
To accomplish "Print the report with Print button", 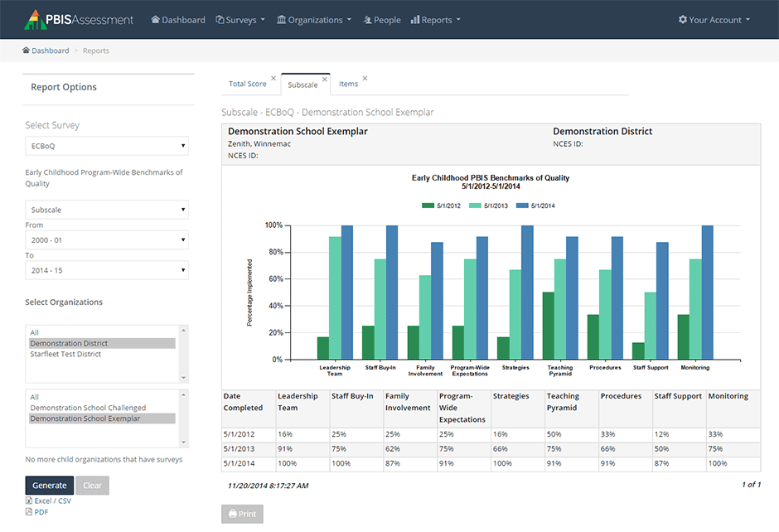I will 242,514.
